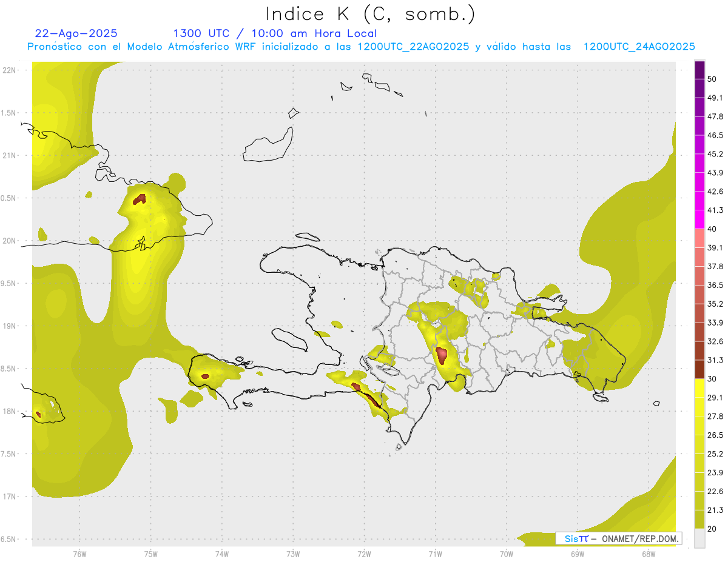Click the colorbar label "45.2"
This screenshot has height=562, width=728.
tap(715, 154)
